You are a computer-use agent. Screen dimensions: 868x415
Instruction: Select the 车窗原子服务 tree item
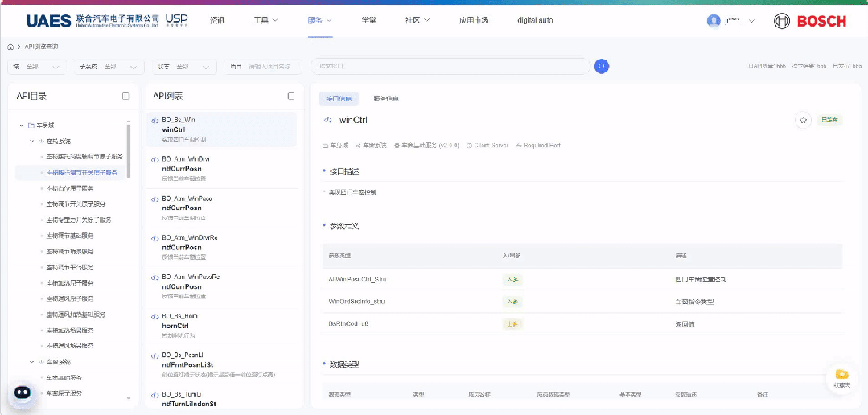64,393
